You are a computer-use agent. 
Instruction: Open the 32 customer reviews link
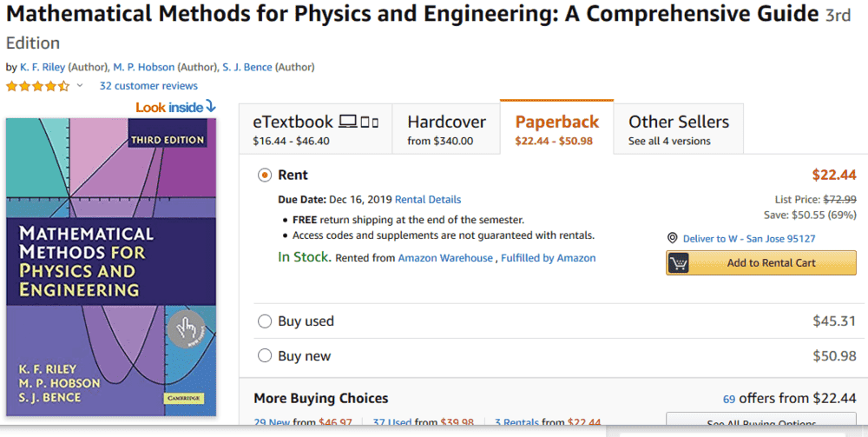pyautogui.click(x=148, y=86)
